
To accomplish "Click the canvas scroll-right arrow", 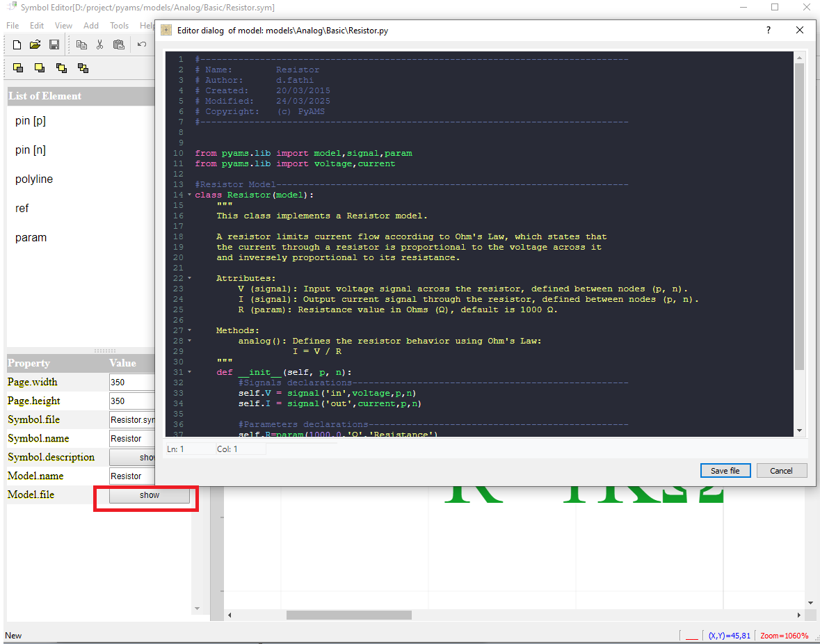I will click(x=799, y=615).
